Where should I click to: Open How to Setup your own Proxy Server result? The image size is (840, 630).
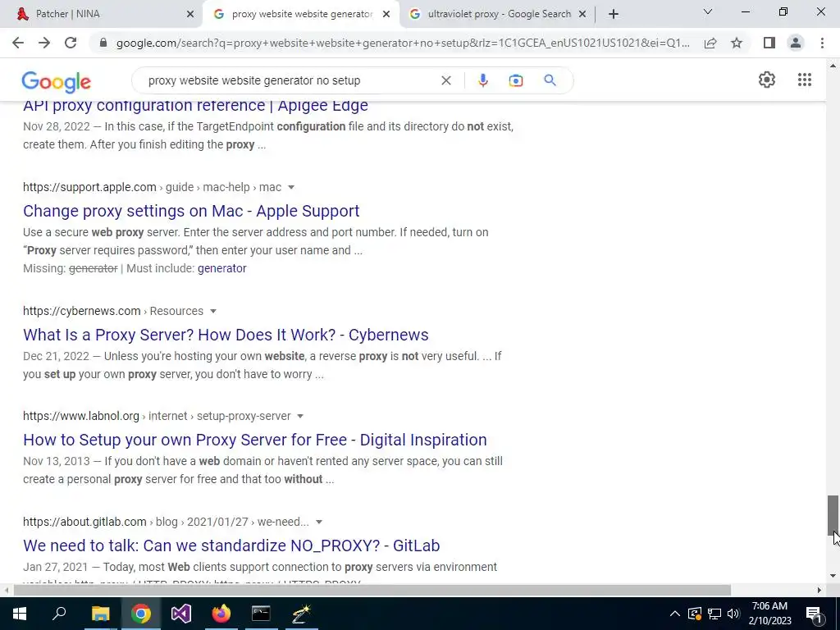point(255,440)
